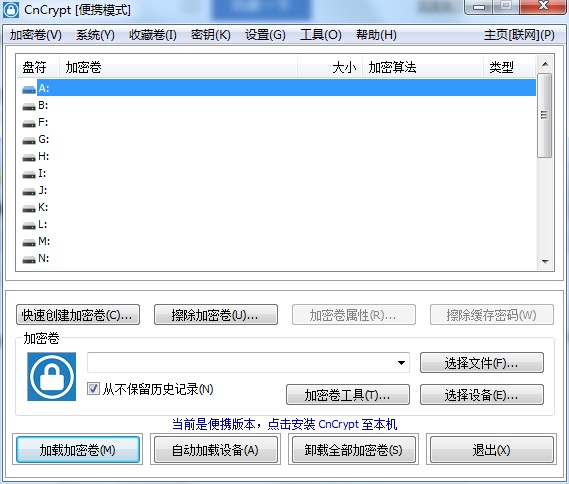The width and height of the screenshot is (569, 484).
Task: Select the K: drive letter row
Action: pyautogui.click(x=277, y=208)
